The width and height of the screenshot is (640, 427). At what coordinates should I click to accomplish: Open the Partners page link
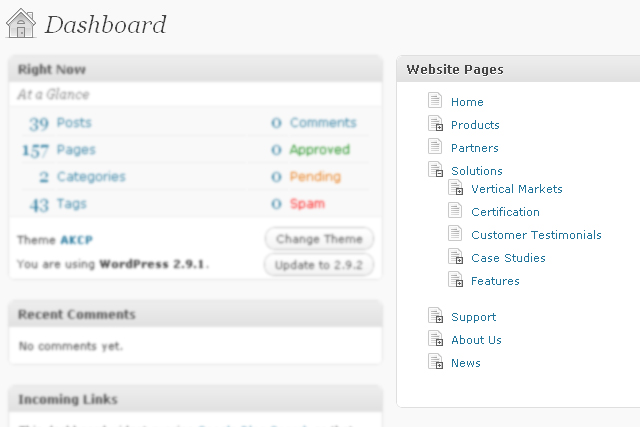click(475, 148)
